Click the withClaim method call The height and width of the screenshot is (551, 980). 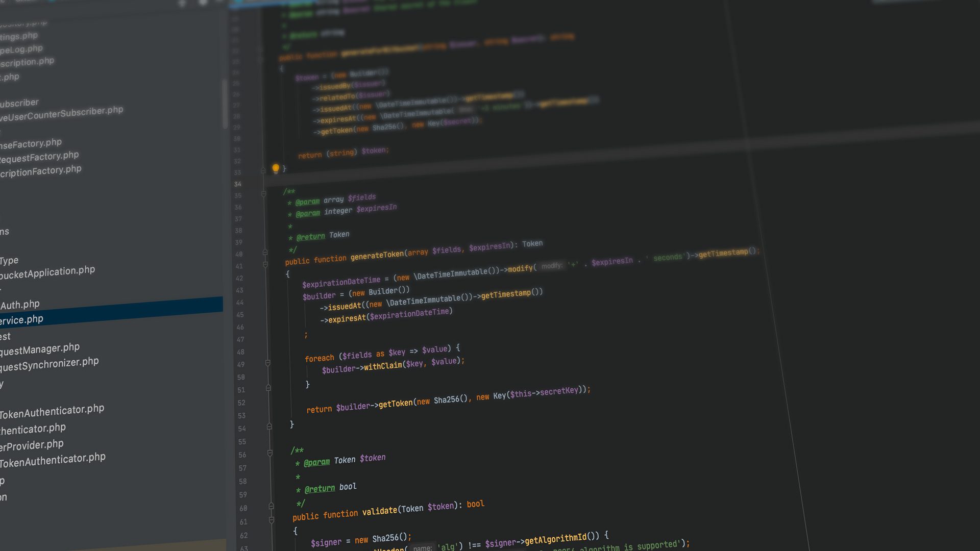pyautogui.click(x=382, y=366)
